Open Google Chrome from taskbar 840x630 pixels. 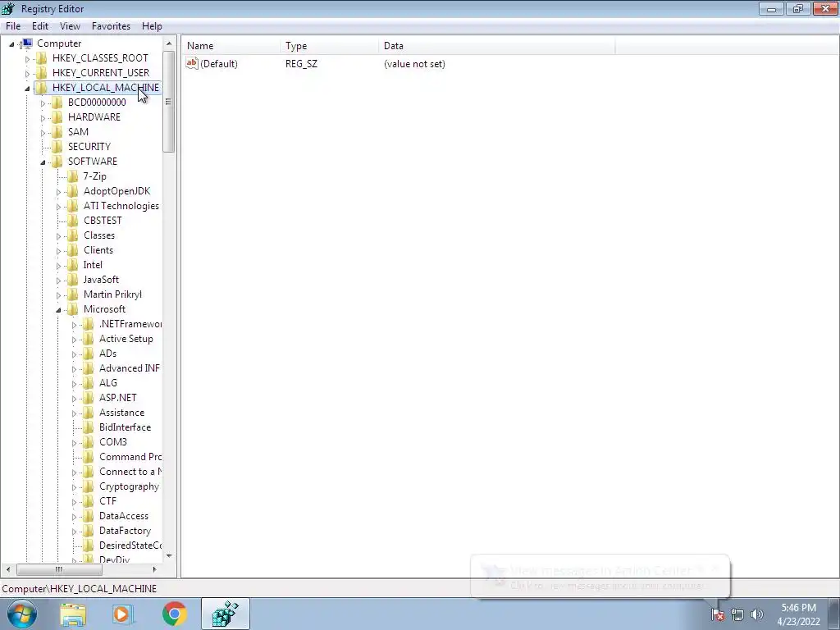point(174,614)
